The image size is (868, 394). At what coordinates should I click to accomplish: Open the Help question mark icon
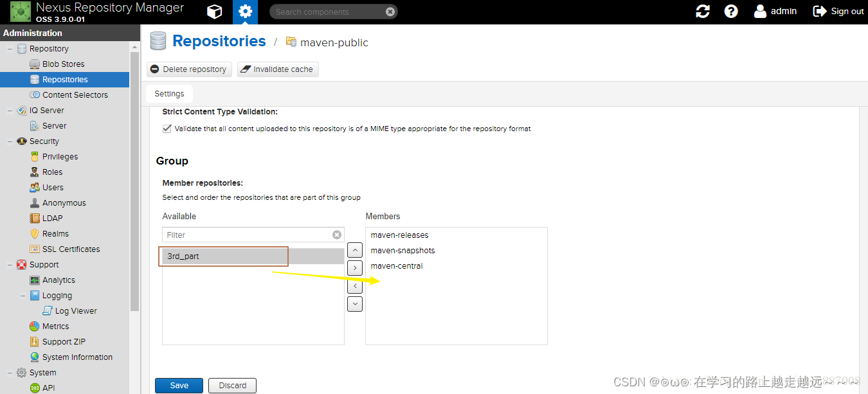pyautogui.click(x=731, y=12)
